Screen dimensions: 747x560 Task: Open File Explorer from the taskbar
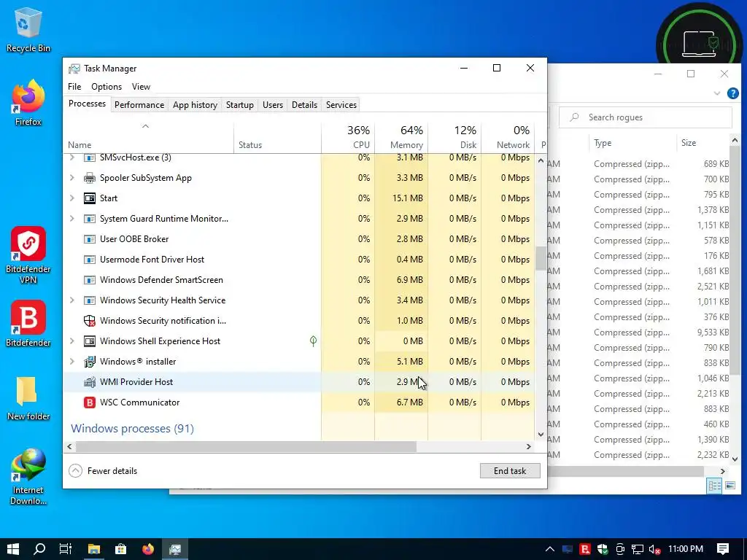coord(94,549)
